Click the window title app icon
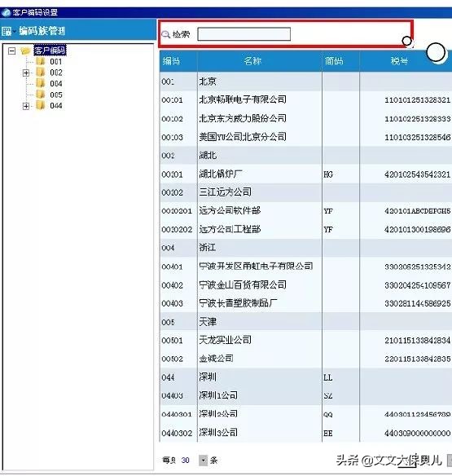This screenshot has width=452, height=476. [6, 12]
